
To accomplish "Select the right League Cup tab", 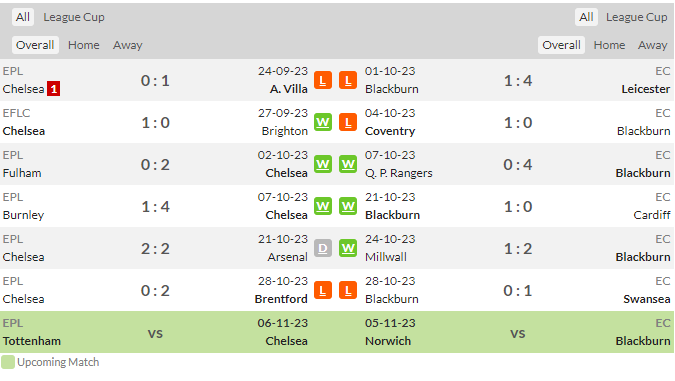I will 637,17.
